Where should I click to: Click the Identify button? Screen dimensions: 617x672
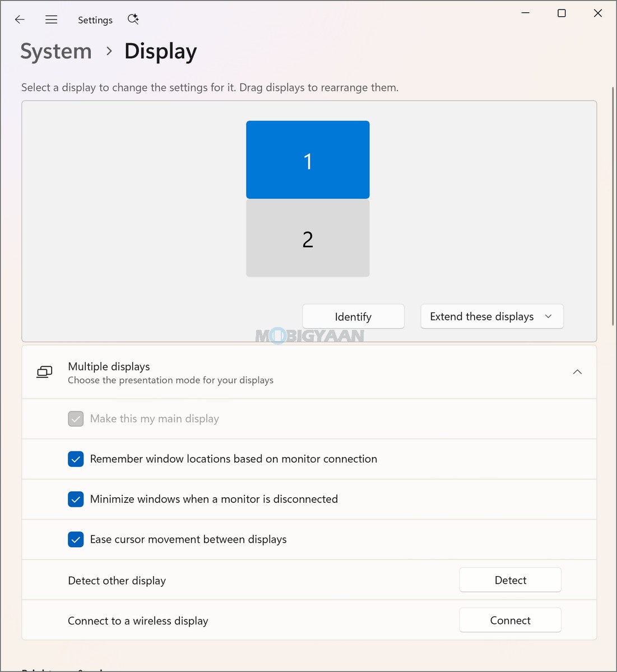click(353, 316)
